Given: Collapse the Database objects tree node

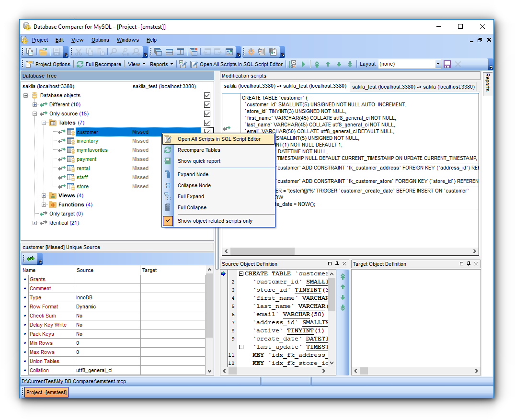Looking at the screenshot, I should click(25, 96).
